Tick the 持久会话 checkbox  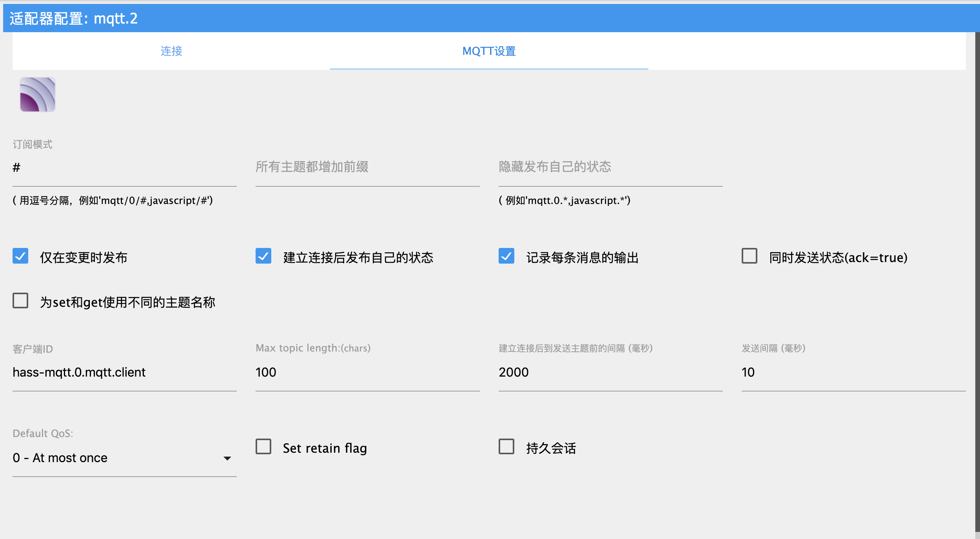[x=506, y=447]
